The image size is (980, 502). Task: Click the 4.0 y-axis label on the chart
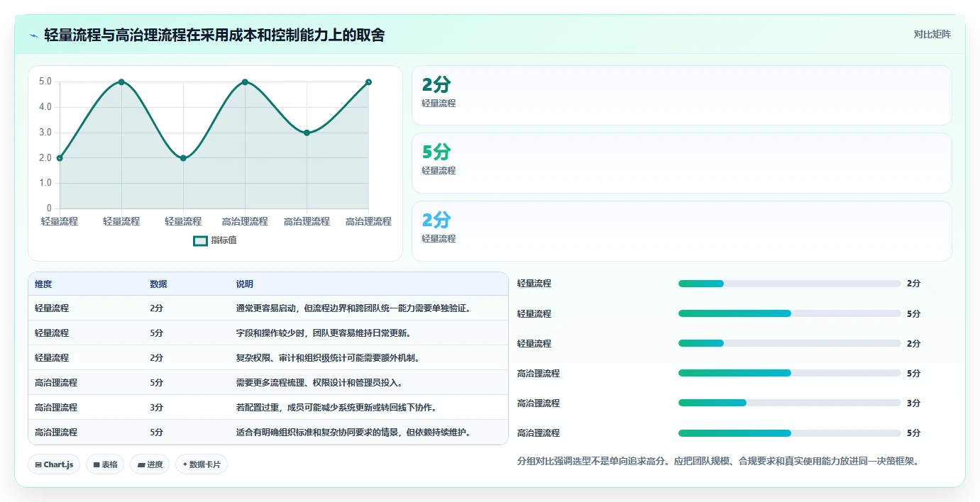click(45, 107)
